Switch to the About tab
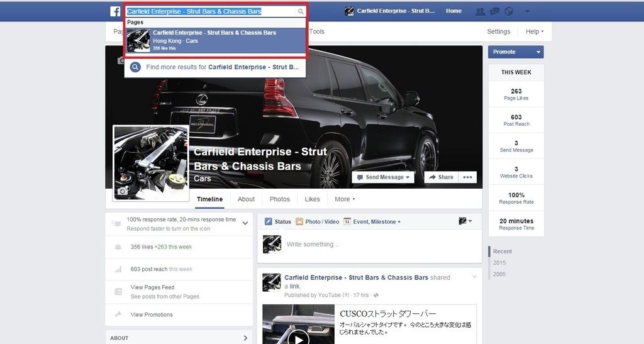 [x=246, y=199]
